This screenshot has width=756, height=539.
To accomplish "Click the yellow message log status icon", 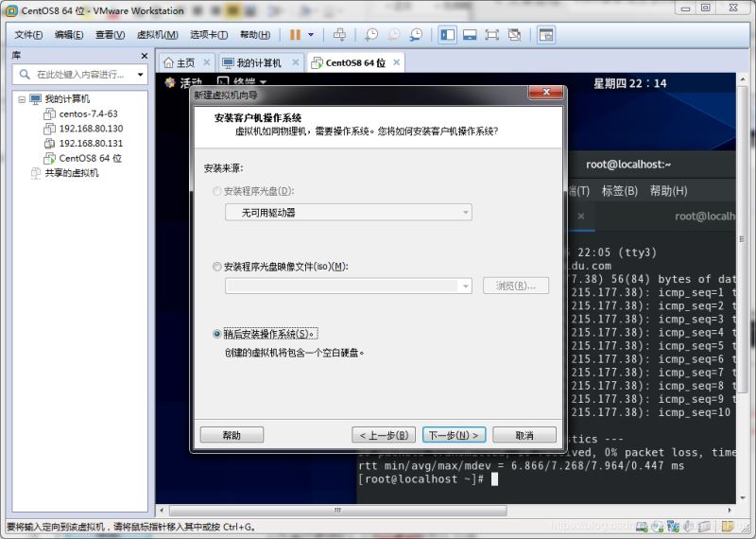I will (x=728, y=527).
